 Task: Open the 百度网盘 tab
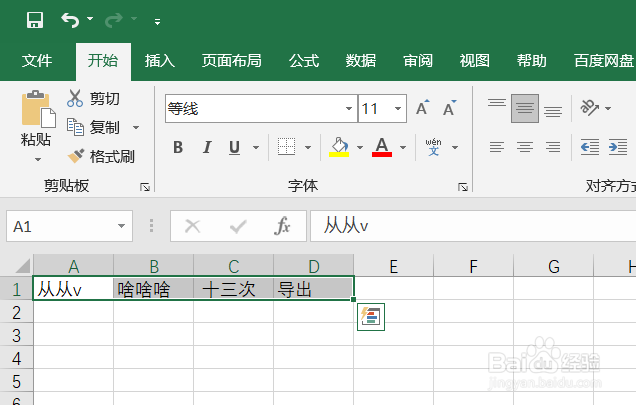[x=604, y=61]
